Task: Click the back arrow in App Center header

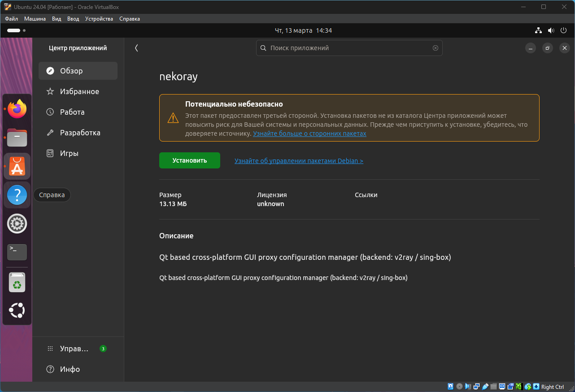Action: tap(136, 48)
